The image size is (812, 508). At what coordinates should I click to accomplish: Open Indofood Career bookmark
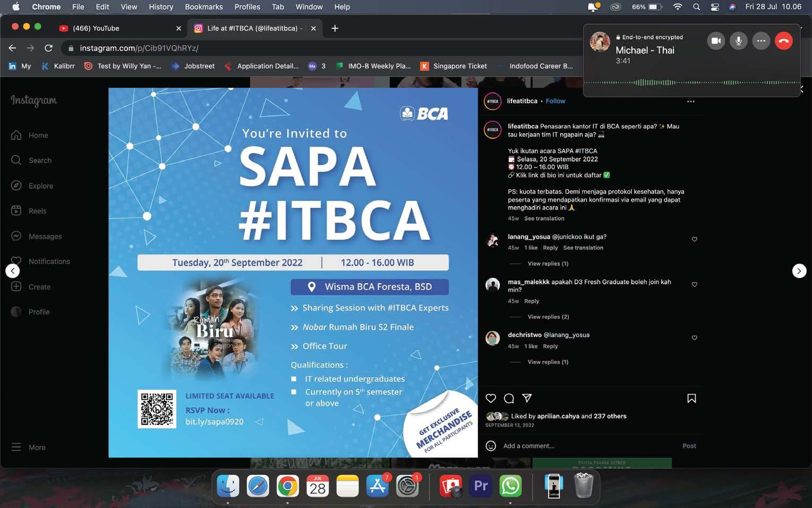535,66
